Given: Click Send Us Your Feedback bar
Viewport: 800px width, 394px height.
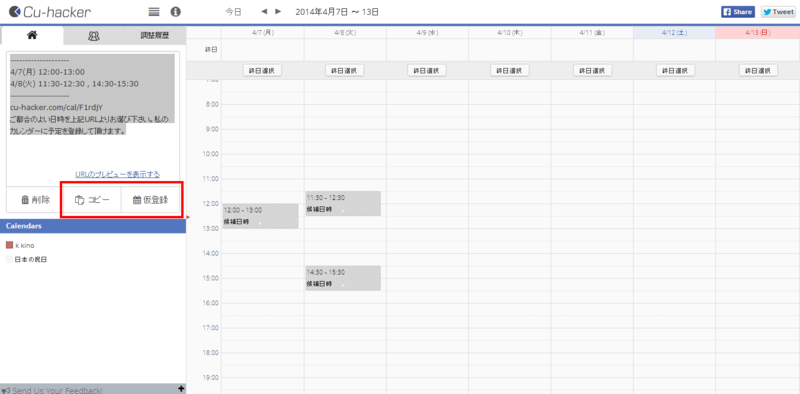Looking at the screenshot, I should click(x=93, y=389).
